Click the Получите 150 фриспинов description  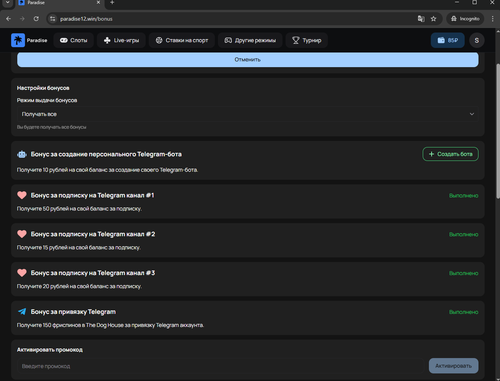(110, 325)
